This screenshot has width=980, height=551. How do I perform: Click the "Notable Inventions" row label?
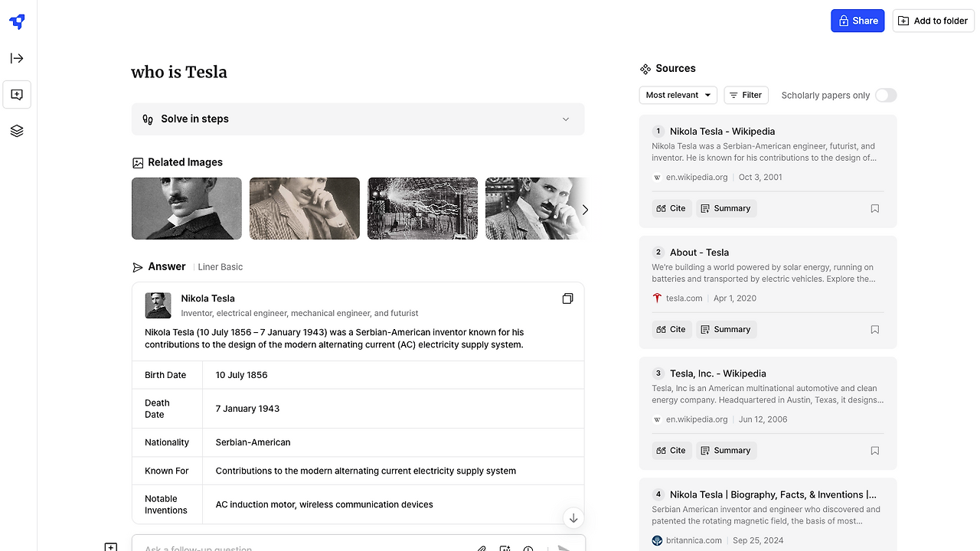[x=166, y=504]
